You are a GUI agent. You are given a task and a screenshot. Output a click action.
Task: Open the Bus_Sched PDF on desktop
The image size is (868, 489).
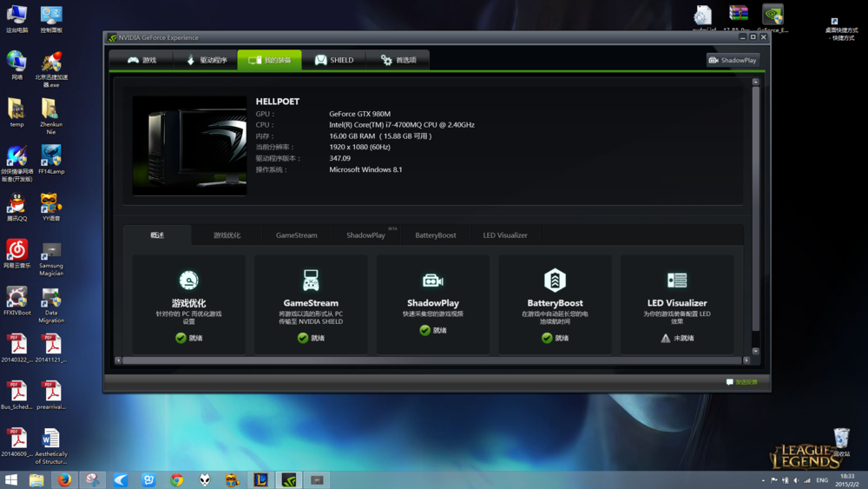(x=16, y=395)
